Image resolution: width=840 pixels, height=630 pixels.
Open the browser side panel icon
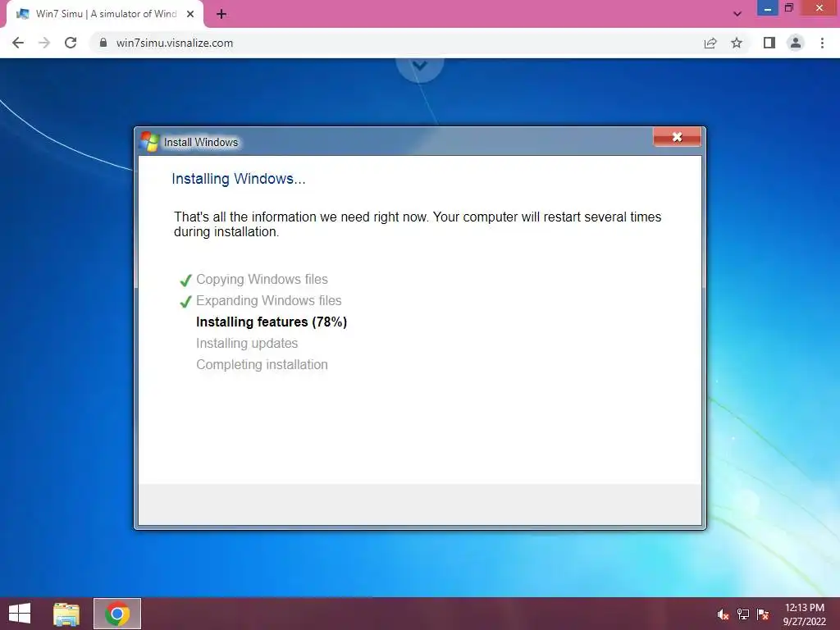pyautogui.click(x=769, y=43)
